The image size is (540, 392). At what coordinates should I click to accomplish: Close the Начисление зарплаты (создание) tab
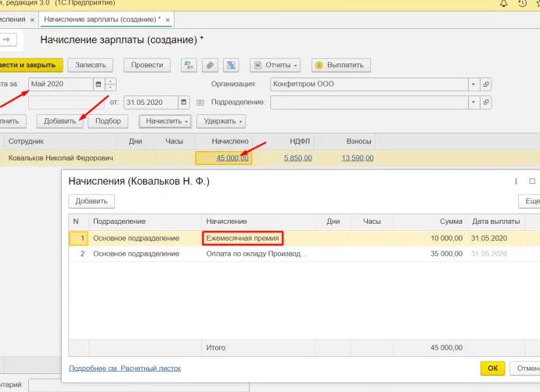pyautogui.click(x=167, y=20)
